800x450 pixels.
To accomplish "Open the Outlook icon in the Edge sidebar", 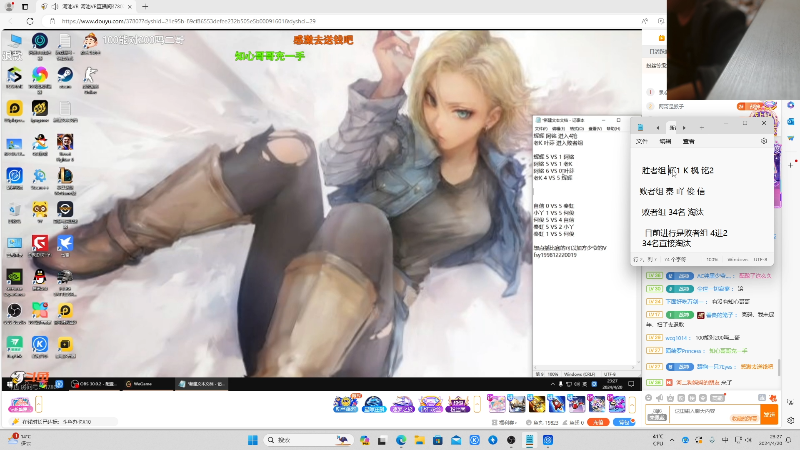I will point(791,121).
